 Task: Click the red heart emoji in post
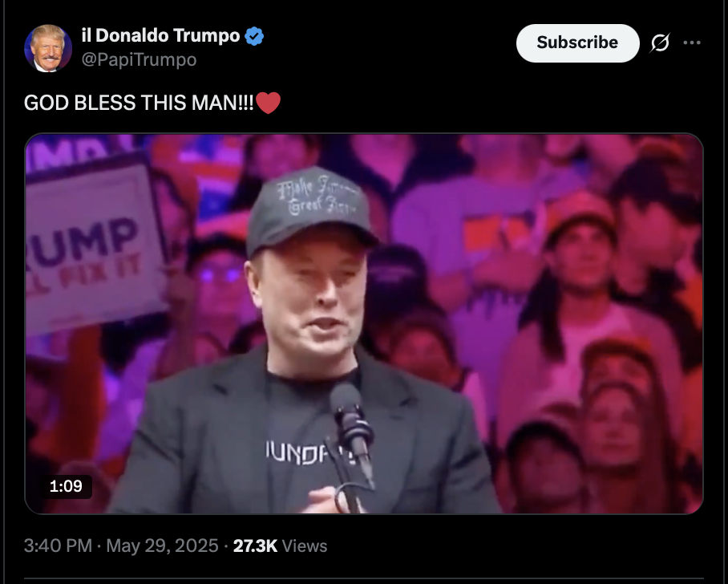tap(268, 103)
